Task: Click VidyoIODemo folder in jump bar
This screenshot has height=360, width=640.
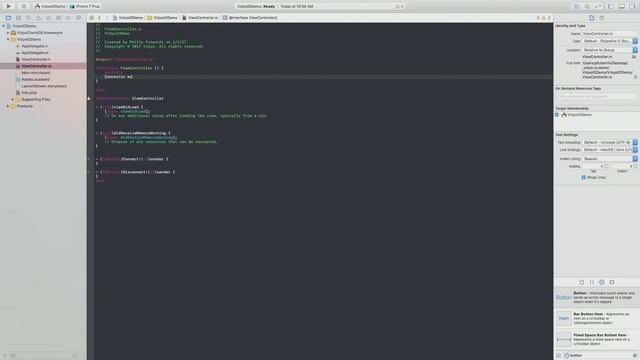Action: click(162, 18)
